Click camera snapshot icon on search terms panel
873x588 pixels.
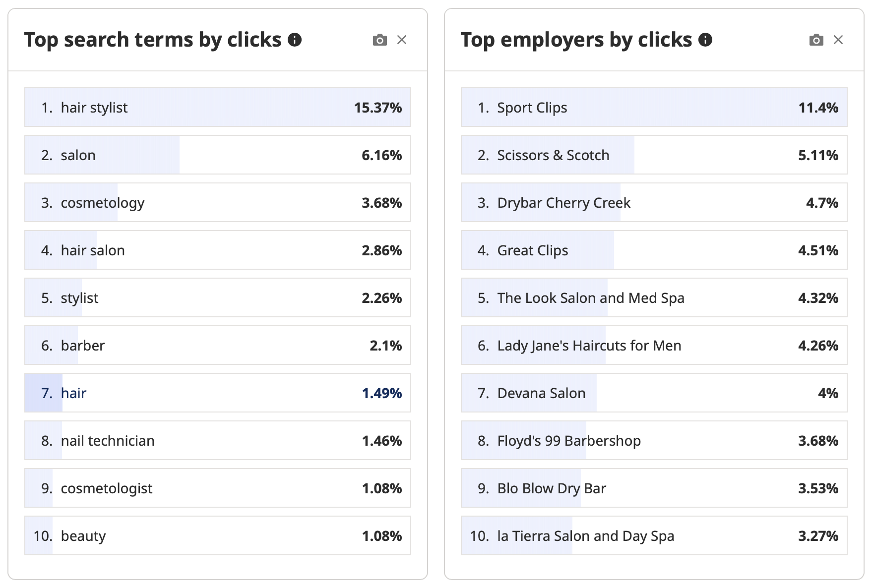pos(380,40)
